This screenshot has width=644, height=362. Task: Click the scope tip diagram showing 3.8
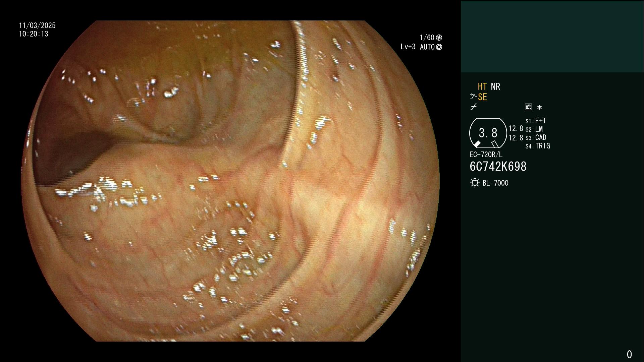click(488, 133)
